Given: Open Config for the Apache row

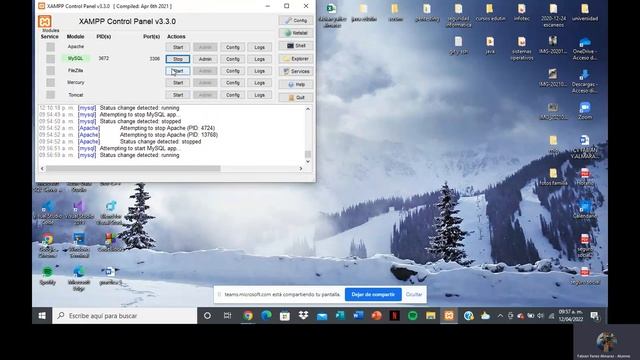Looking at the screenshot, I should point(233,47).
